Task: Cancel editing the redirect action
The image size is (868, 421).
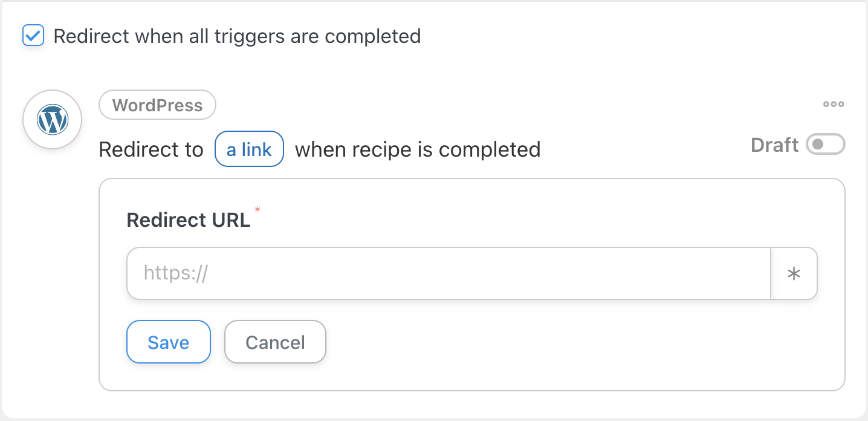Action: coord(275,342)
